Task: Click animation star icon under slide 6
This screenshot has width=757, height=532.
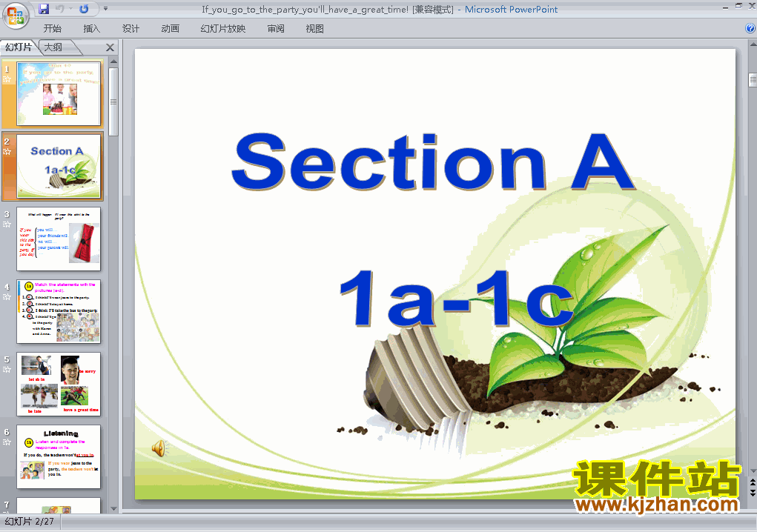Action: [7, 442]
